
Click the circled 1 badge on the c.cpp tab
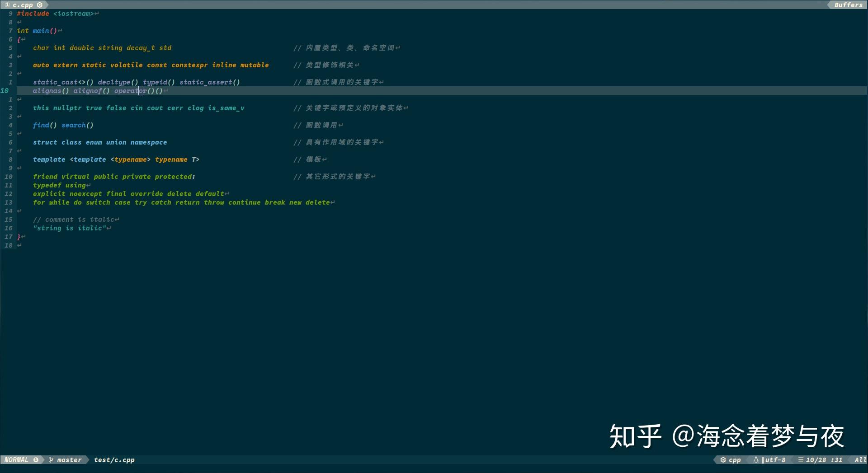pos(8,5)
